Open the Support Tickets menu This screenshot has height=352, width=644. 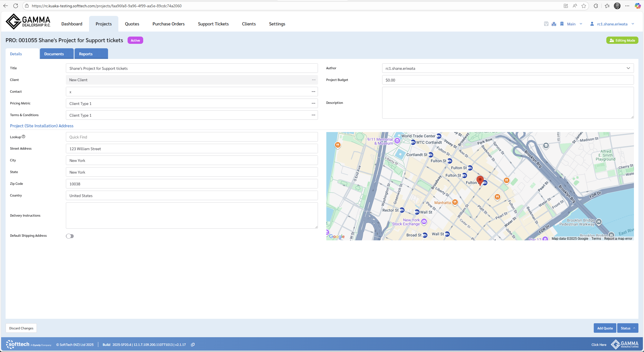(213, 24)
